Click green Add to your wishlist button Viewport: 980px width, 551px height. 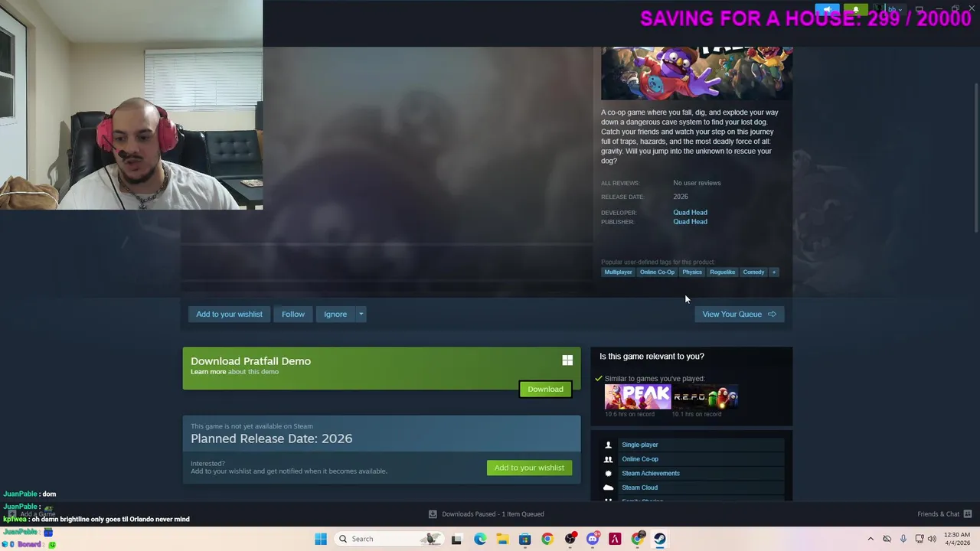(x=529, y=468)
